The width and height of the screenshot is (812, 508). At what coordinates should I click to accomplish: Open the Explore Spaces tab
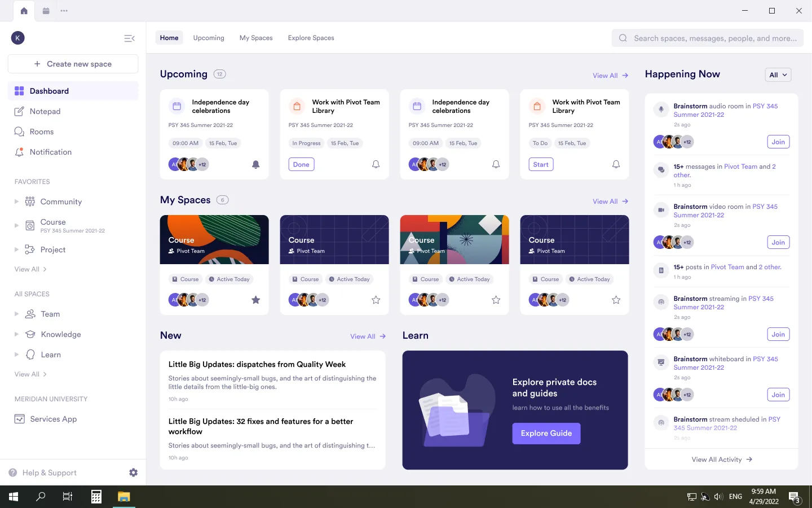[311, 38]
